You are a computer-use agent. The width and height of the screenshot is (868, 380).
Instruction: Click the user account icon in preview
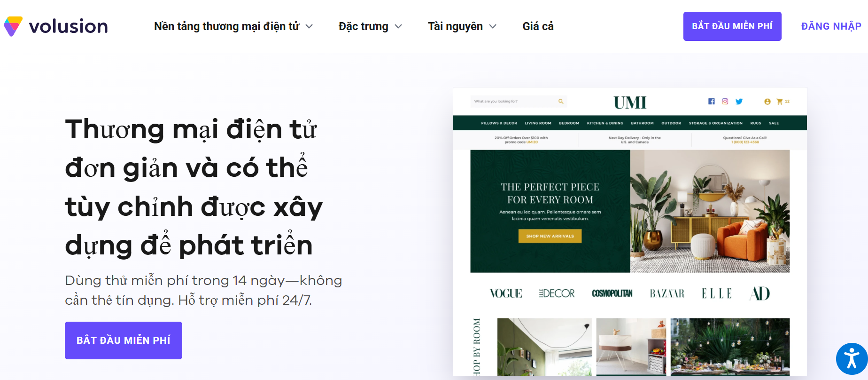pyautogui.click(x=767, y=102)
